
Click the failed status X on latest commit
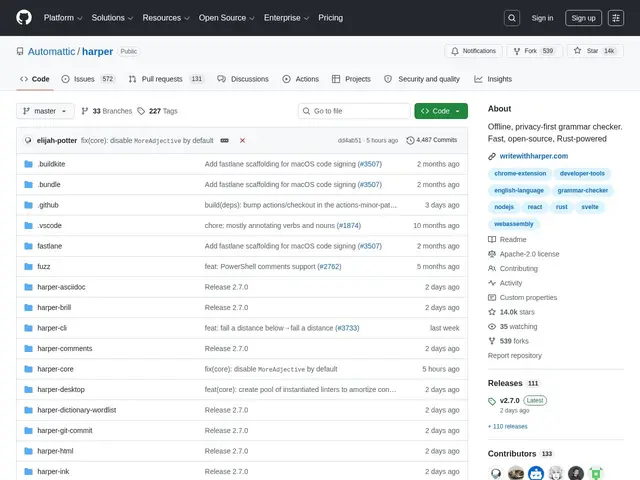[x=242, y=140]
